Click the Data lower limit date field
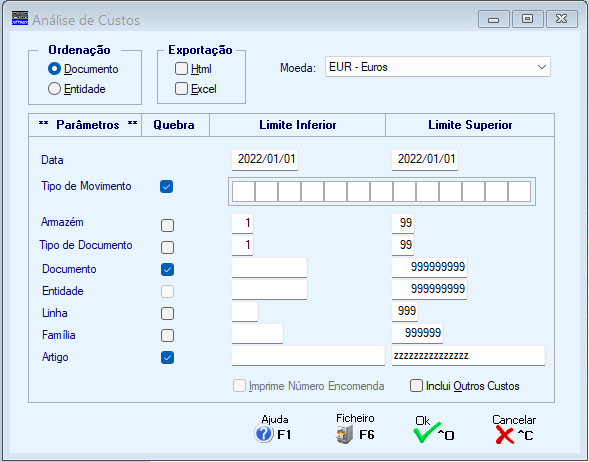 tap(265, 160)
